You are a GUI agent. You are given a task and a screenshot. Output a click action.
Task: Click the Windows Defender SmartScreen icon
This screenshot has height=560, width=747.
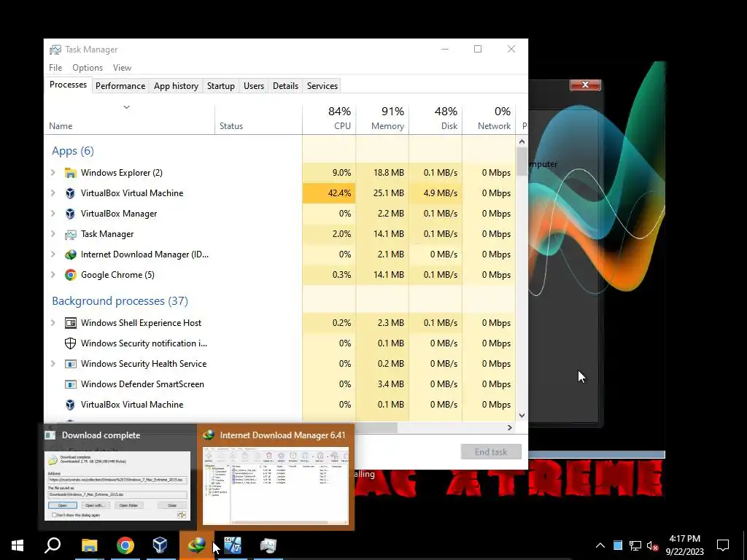[71, 384]
